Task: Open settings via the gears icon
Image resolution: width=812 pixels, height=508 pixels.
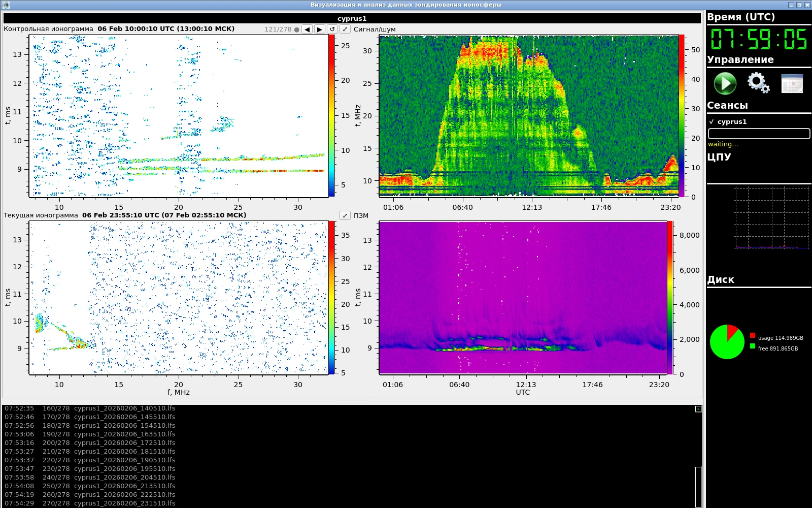Action: pyautogui.click(x=758, y=82)
